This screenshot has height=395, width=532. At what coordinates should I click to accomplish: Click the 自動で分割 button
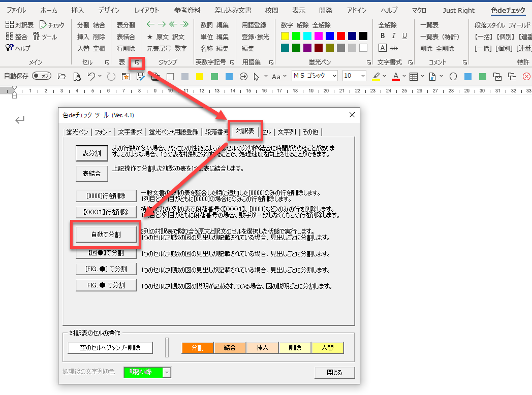click(106, 235)
